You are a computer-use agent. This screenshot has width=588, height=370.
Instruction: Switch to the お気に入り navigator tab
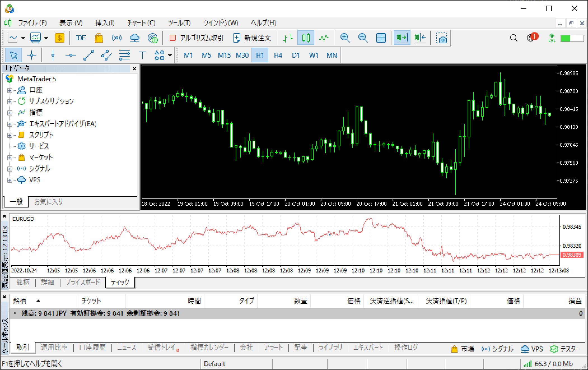coord(49,202)
